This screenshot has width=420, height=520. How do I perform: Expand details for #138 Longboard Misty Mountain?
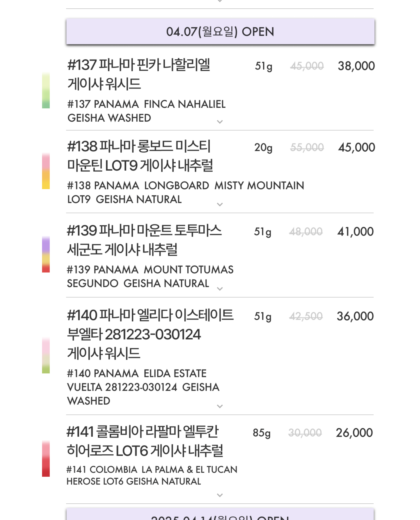(220, 204)
